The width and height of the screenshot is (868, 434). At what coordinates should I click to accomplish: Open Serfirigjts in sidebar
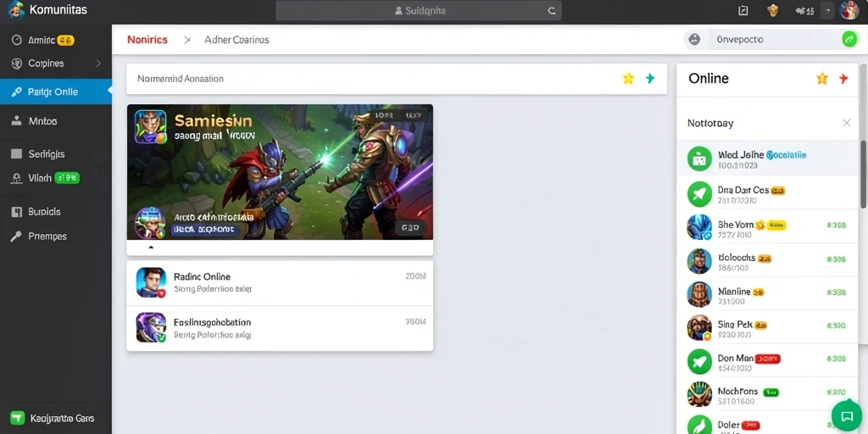point(55,154)
